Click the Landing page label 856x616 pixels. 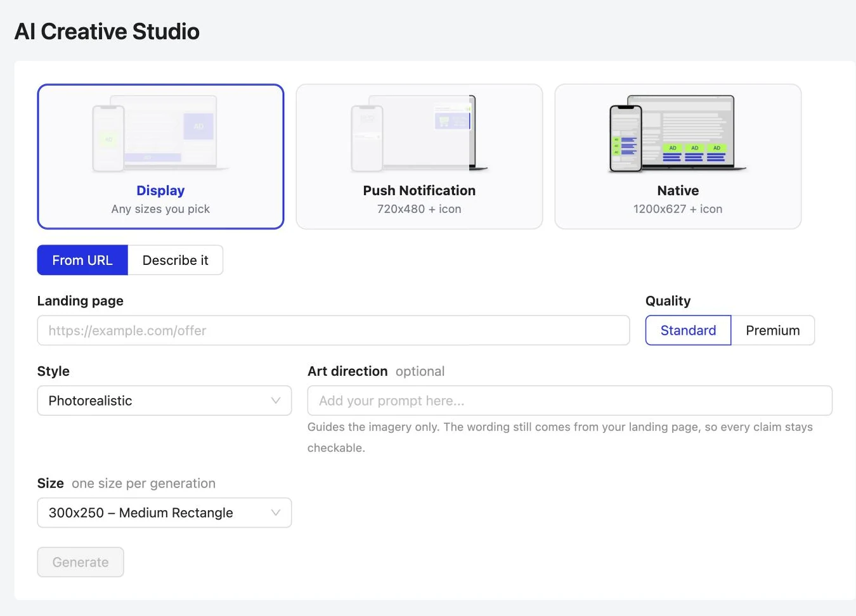click(x=81, y=301)
